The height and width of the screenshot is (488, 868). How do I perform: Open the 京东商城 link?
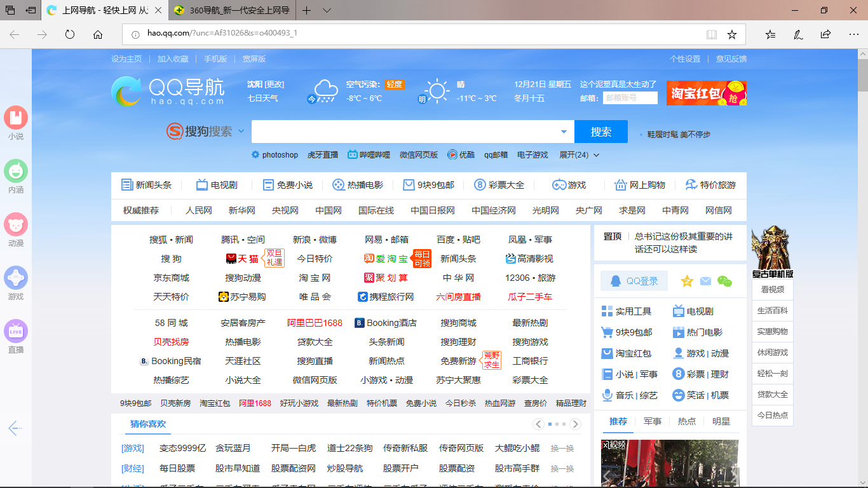click(172, 278)
